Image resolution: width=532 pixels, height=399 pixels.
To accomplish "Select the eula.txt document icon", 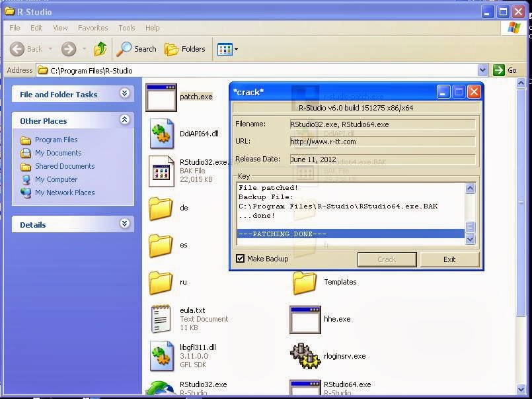I will (x=161, y=319).
